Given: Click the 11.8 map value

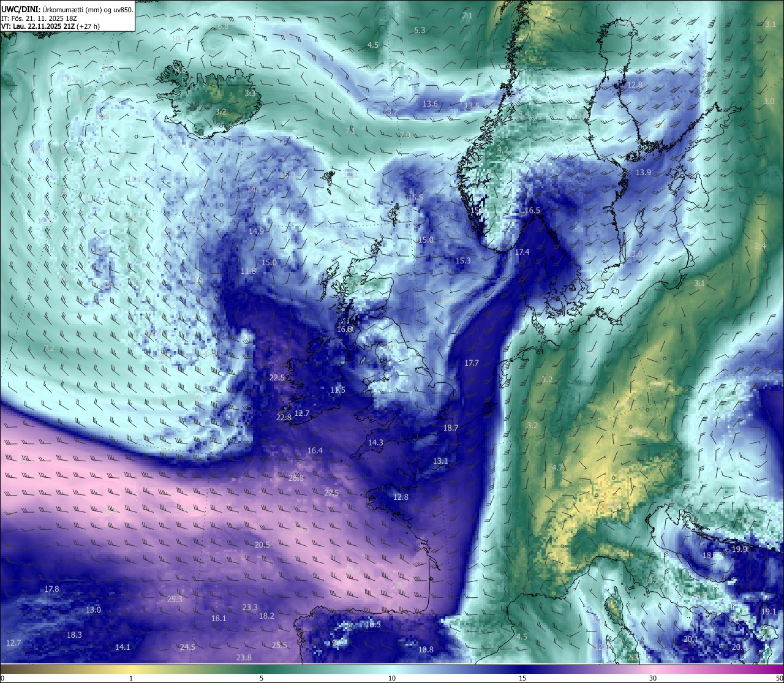Looking at the screenshot, I should 248,271.
